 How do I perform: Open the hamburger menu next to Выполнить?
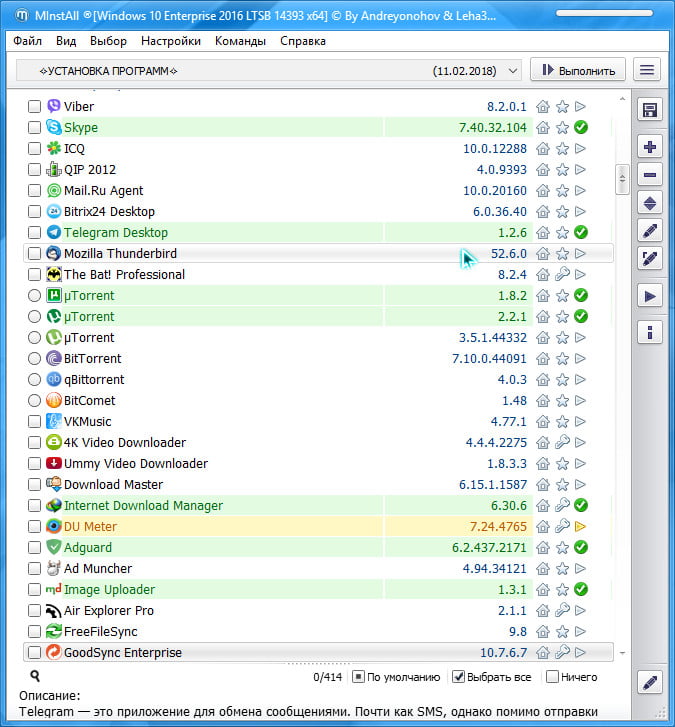click(x=648, y=70)
